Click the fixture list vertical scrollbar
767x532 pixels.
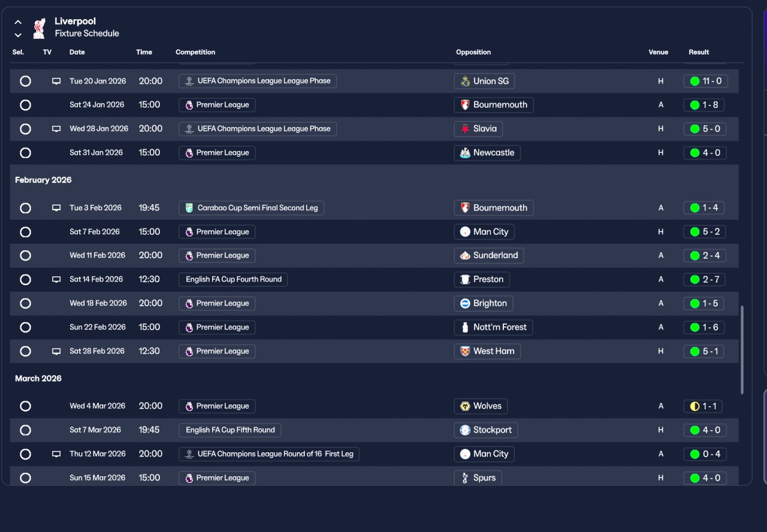coord(742,350)
